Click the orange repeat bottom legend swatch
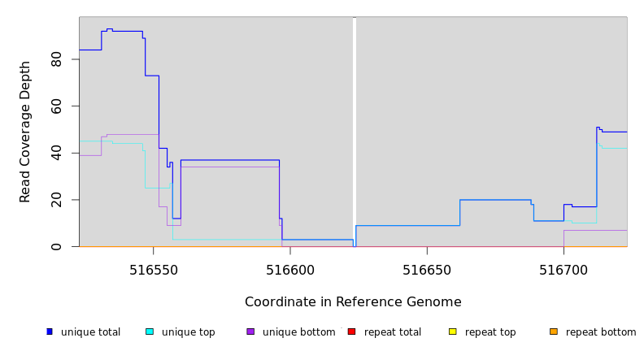Screen dimensions: 644x351 (x=554, y=331)
